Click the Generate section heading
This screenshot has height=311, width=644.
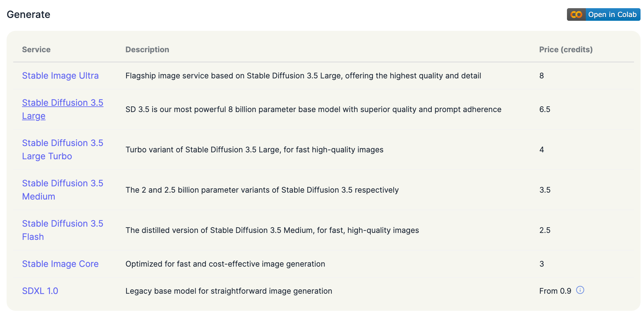tap(28, 14)
